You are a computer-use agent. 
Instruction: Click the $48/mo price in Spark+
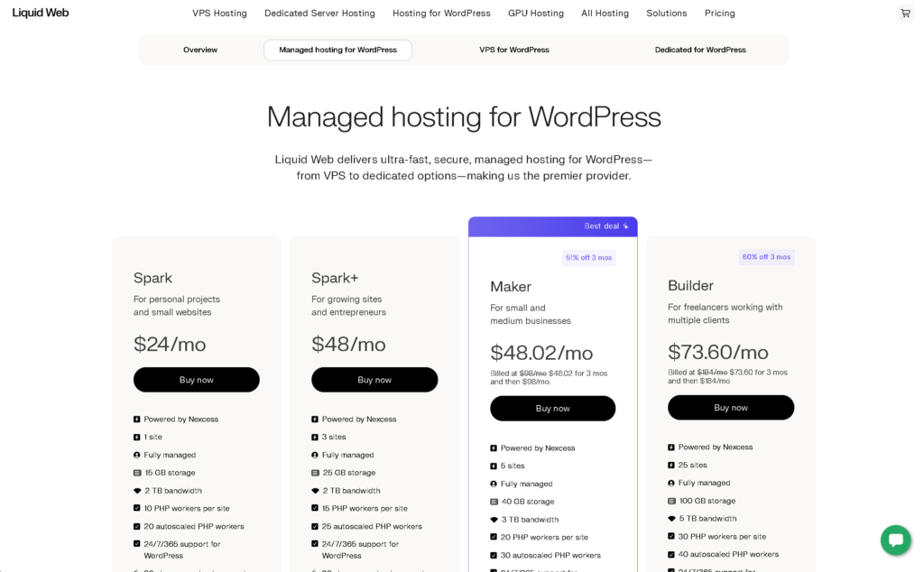[x=348, y=344]
